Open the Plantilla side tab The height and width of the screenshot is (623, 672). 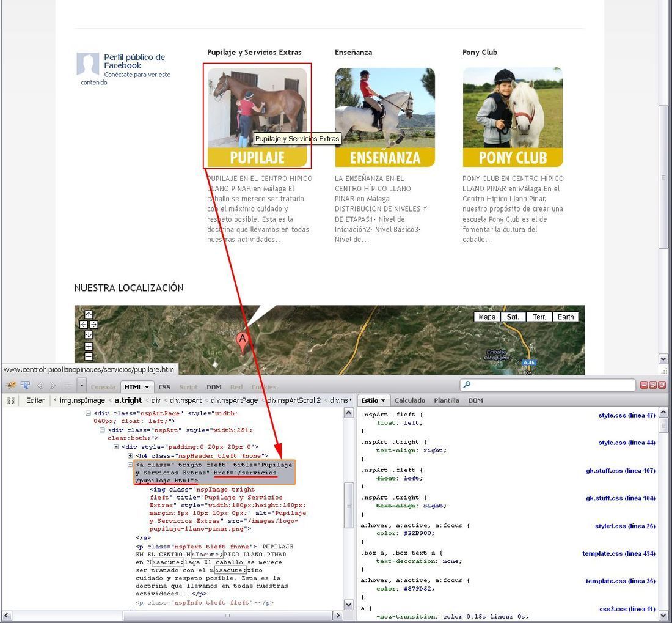(446, 400)
